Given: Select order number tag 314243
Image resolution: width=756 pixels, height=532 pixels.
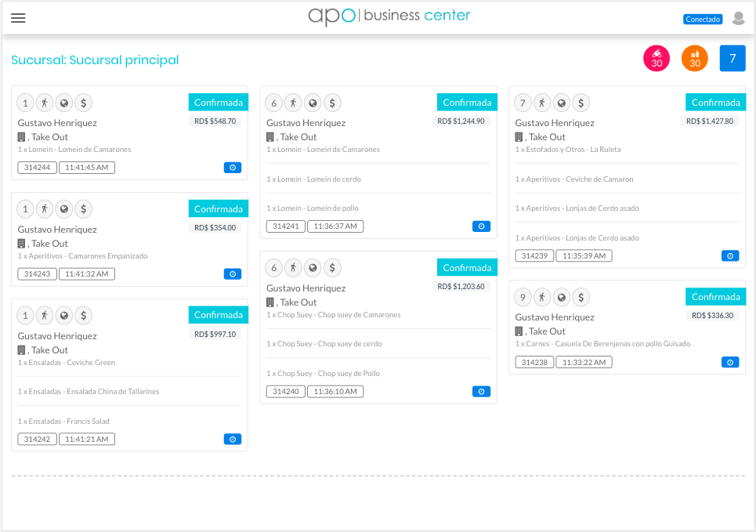Looking at the screenshot, I should 37,274.
